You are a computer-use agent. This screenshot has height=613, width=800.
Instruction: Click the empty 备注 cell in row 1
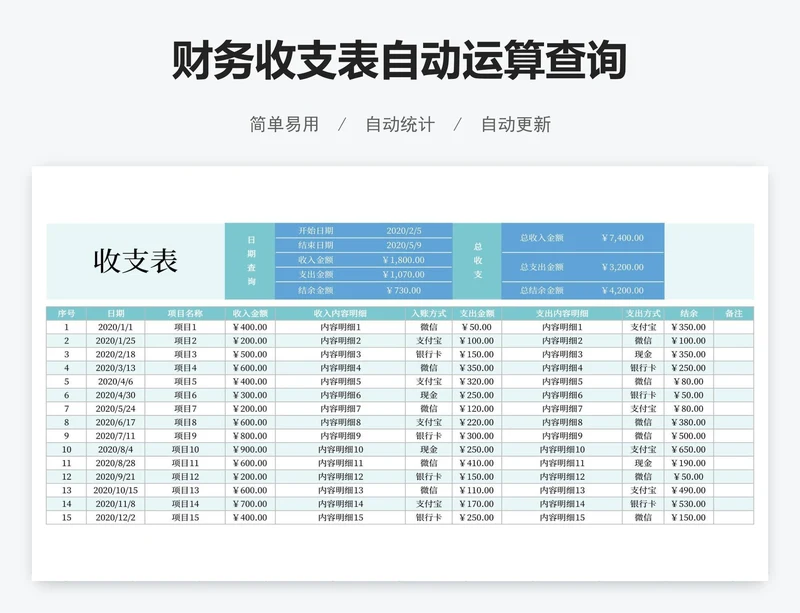click(734, 327)
